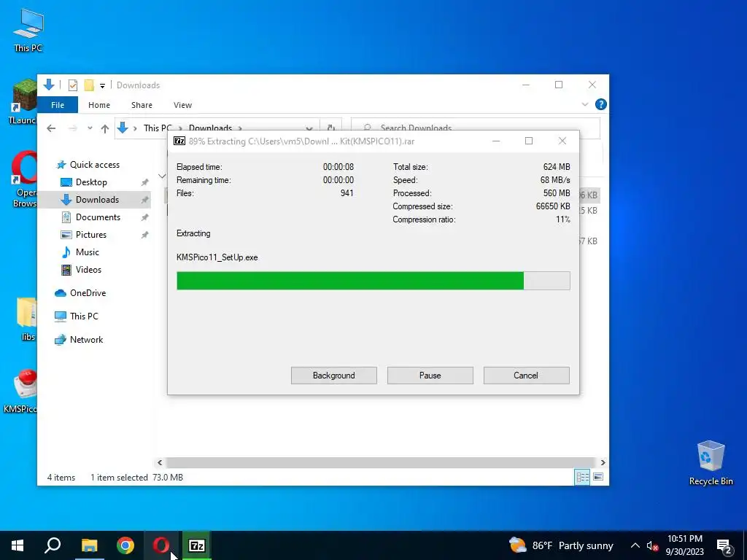Switch to 7-Zip in taskbar
This screenshot has height=560, width=747.
[x=197, y=545]
